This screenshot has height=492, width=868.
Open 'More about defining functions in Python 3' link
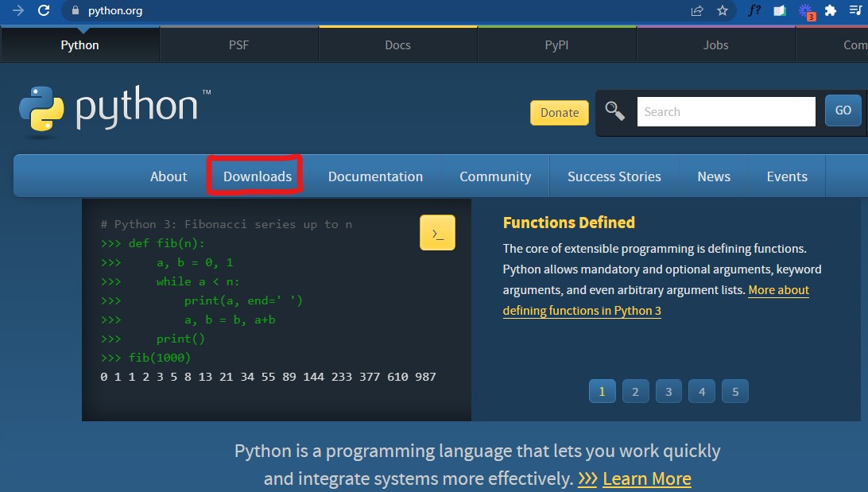582,311
